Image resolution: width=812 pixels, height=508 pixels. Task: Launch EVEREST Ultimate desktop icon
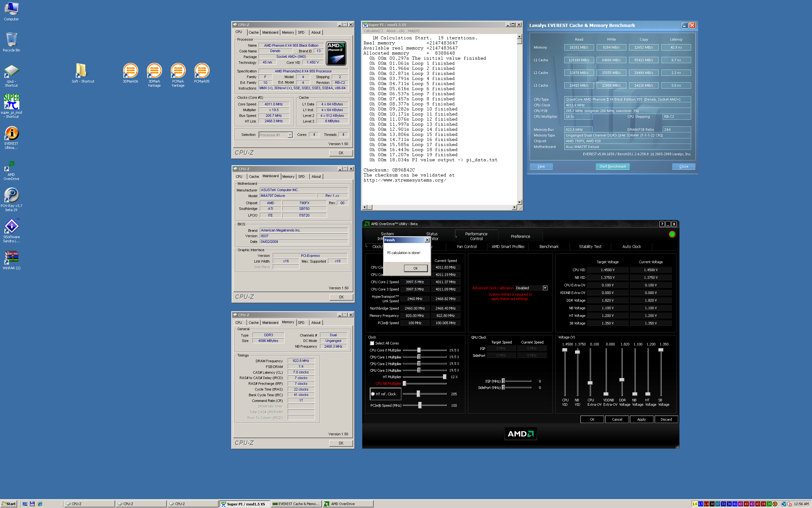(11, 137)
